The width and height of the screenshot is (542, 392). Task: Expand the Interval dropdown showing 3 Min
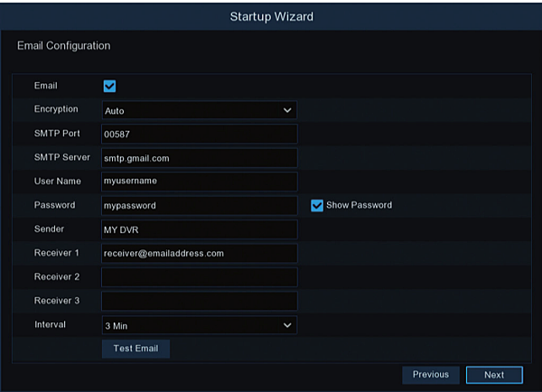(x=199, y=324)
